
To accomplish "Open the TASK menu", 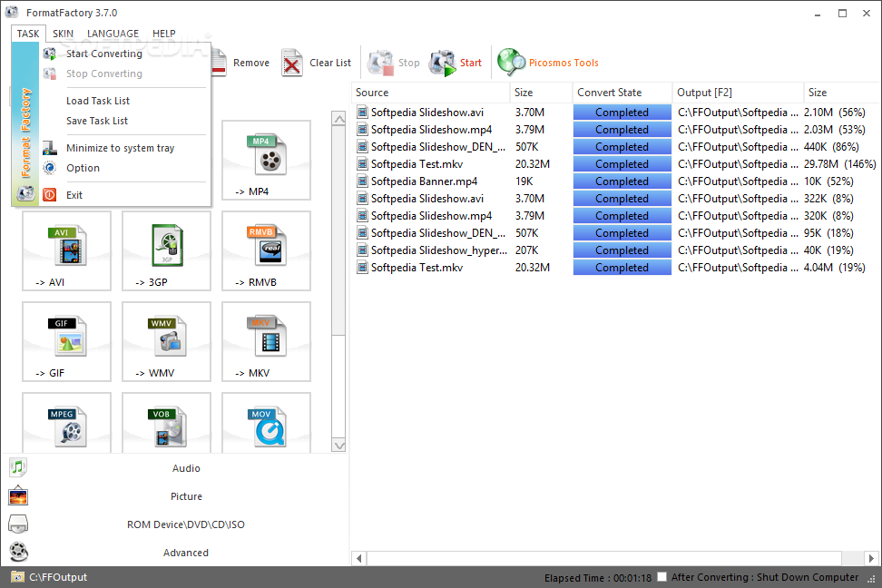I will [x=27, y=34].
